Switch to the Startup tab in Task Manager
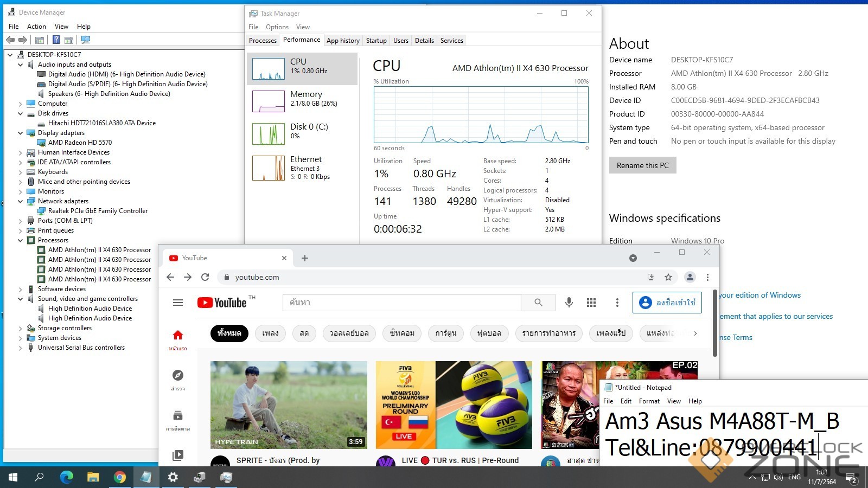Screen dimensions: 868x488 (x=376, y=41)
